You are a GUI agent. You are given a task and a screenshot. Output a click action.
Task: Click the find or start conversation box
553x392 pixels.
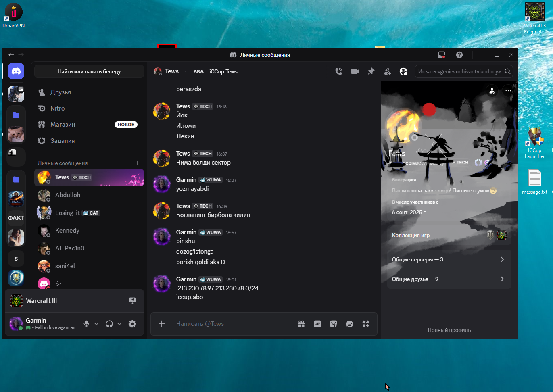click(x=89, y=71)
